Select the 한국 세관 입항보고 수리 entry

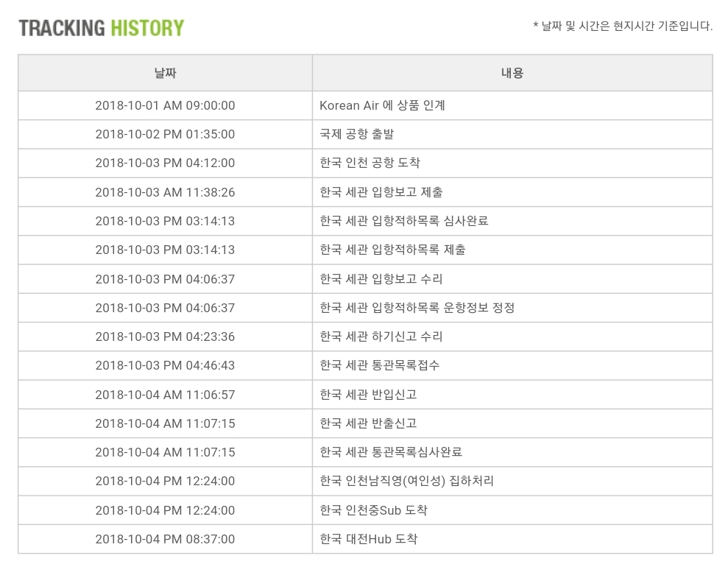point(381,279)
